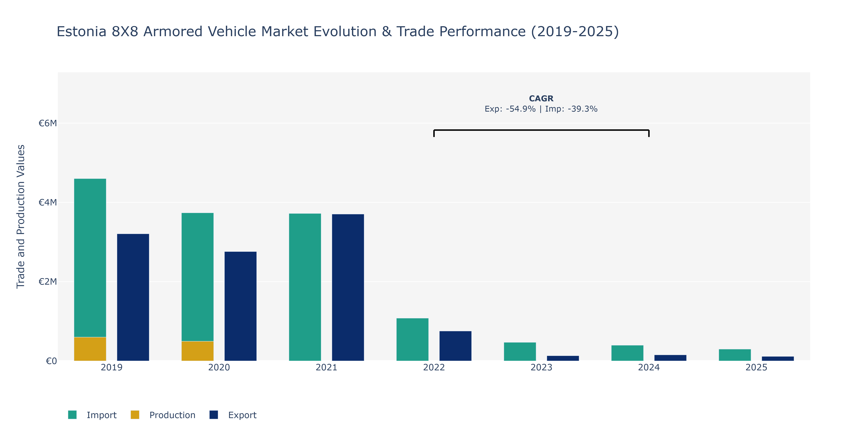
Task: Select the 2020 gold Production bar
Action: coord(197,351)
